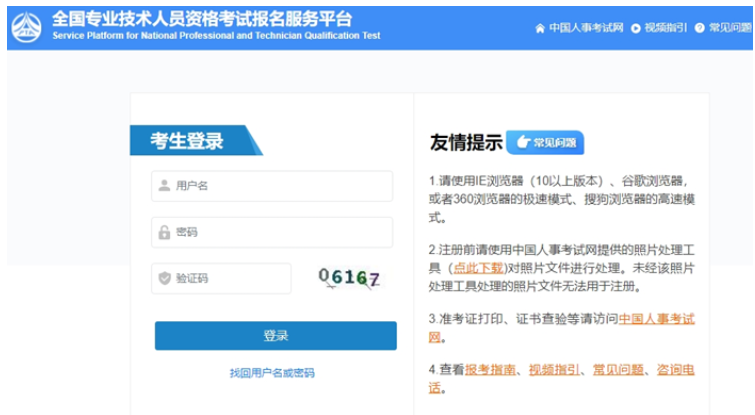Focus the 密码 password input box
The height and width of the screenshot is (415, 755).
(280, 232)
